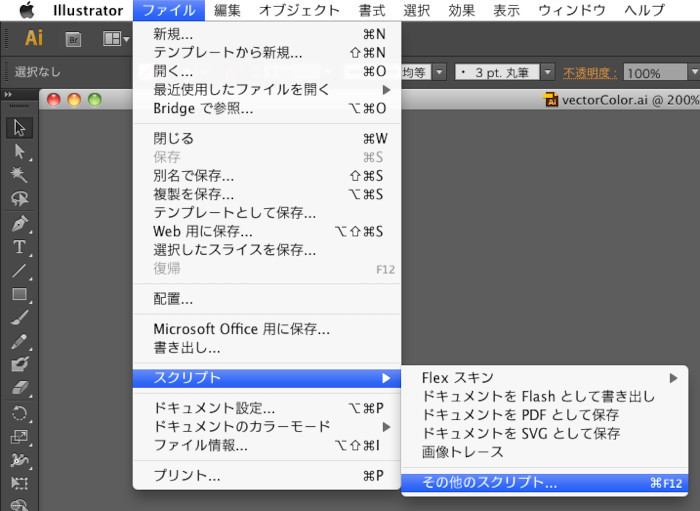Click the 不透明度 opacity link
Image resolution: width=700 pixels, height=511 pixels.
(590, 73)
